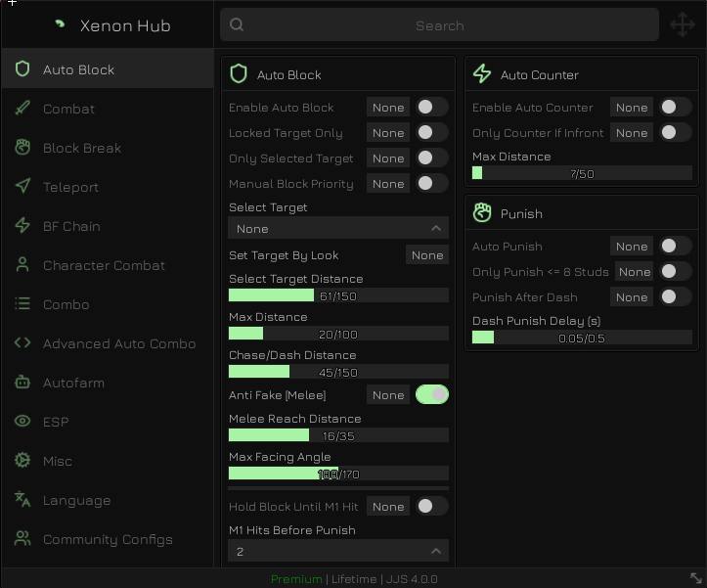Toggle Only Counter If Infront switch

coord(676,132)
